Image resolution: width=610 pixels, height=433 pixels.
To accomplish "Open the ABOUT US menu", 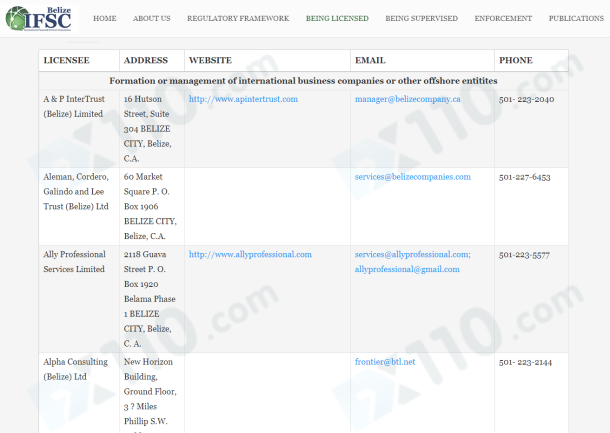I will pos(152,18).
